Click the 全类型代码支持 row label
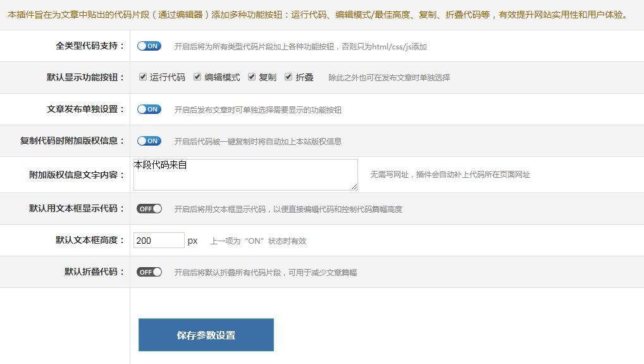Image resolution: width=644 pixels, height=364 pixels. coord(90,46)
